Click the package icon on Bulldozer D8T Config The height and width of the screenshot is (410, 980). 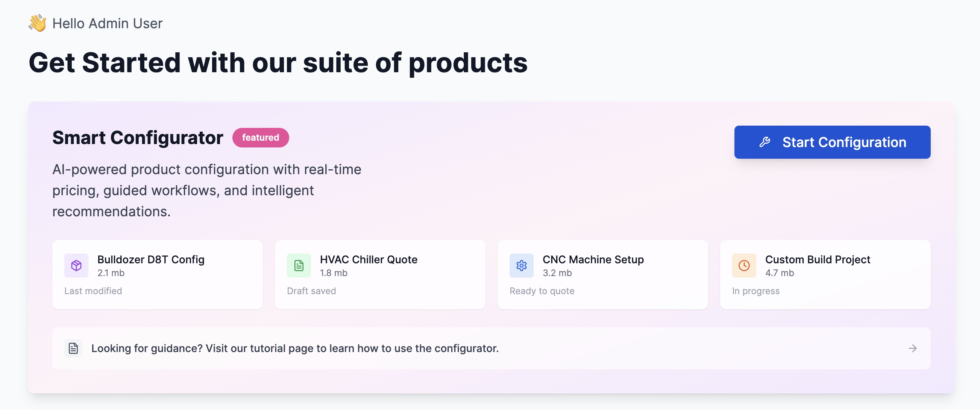[x=76, y=265]
